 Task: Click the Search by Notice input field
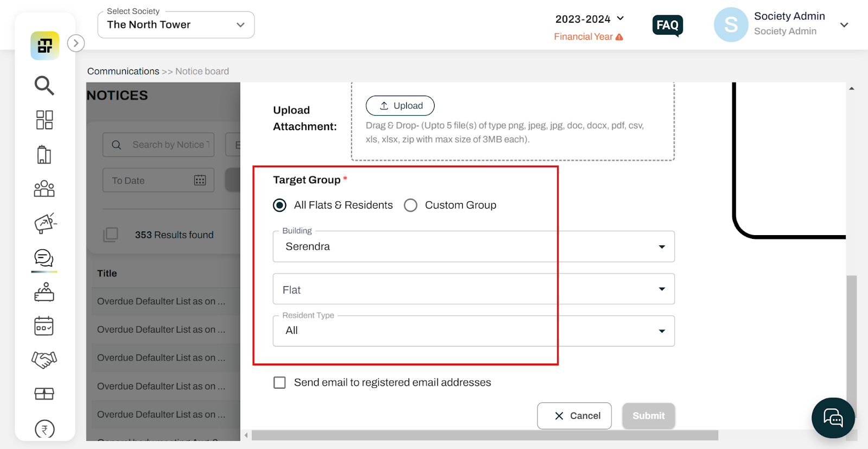coord(158,145)
